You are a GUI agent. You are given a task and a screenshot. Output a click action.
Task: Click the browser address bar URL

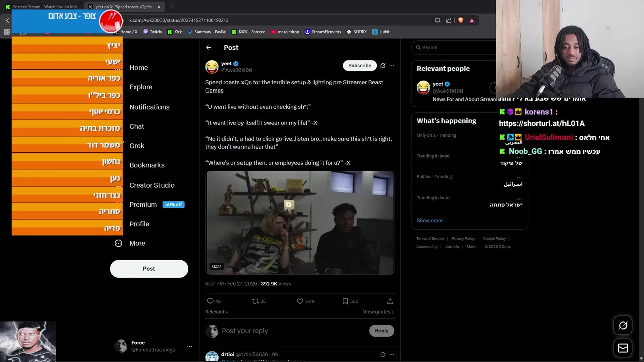pos(179,20)
